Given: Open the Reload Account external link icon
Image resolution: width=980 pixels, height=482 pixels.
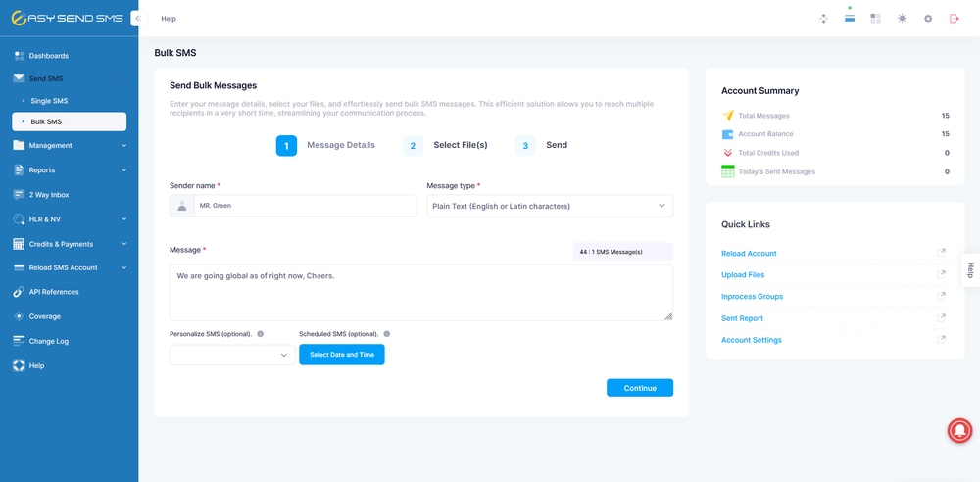Looking at the screenshot, I should coord(941,253).
